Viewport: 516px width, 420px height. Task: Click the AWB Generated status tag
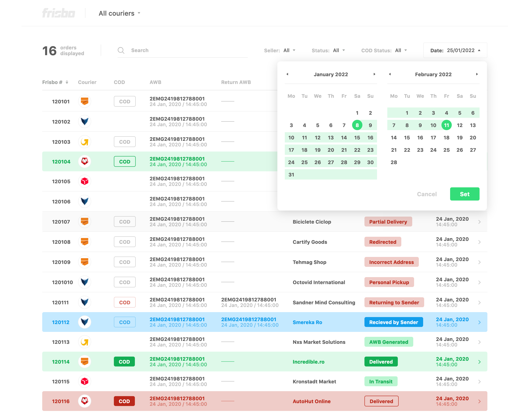389,342
